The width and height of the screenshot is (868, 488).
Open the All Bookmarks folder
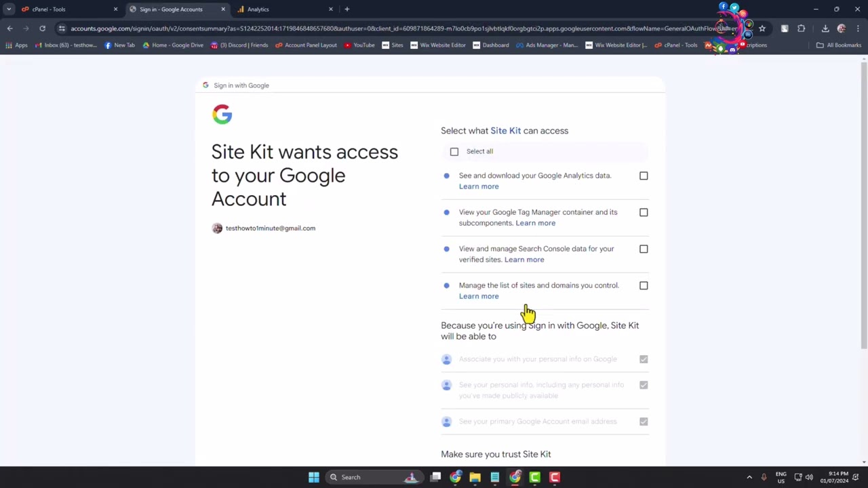tap(839, 45)
